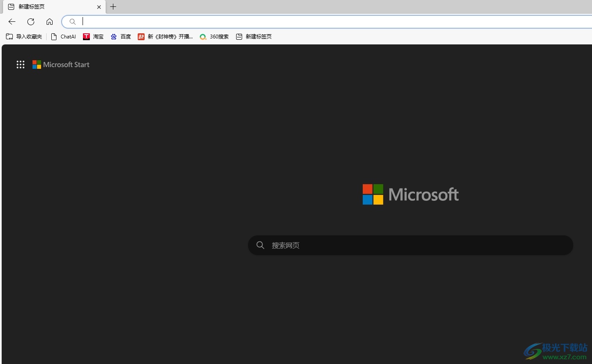Click the 淘宝 bookmark favicon
The height and width of the screenshot is (364, 592).
point(86,37)
